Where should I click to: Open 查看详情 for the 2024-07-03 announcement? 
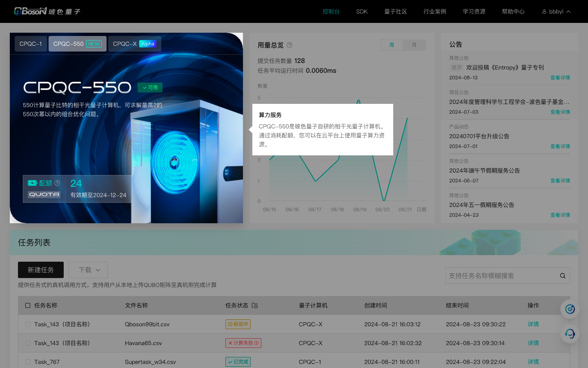click(560, 112)
